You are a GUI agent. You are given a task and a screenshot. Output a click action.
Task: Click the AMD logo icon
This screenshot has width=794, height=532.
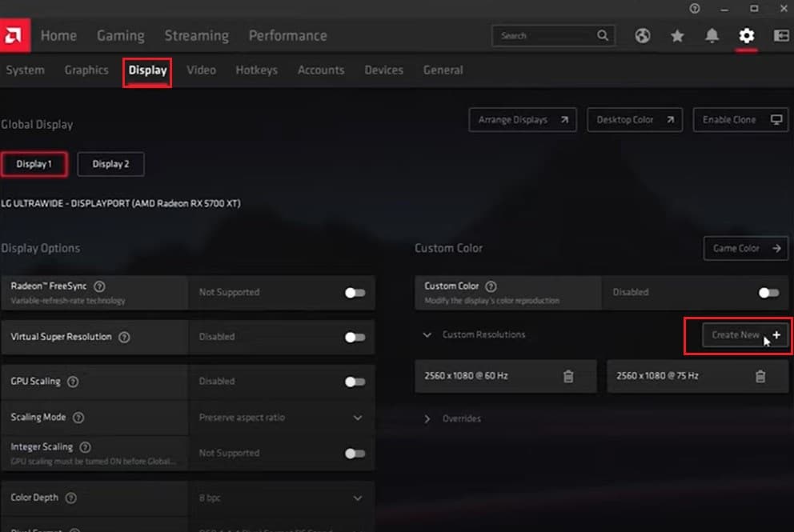pyautogui.click(x=14, y=35)
